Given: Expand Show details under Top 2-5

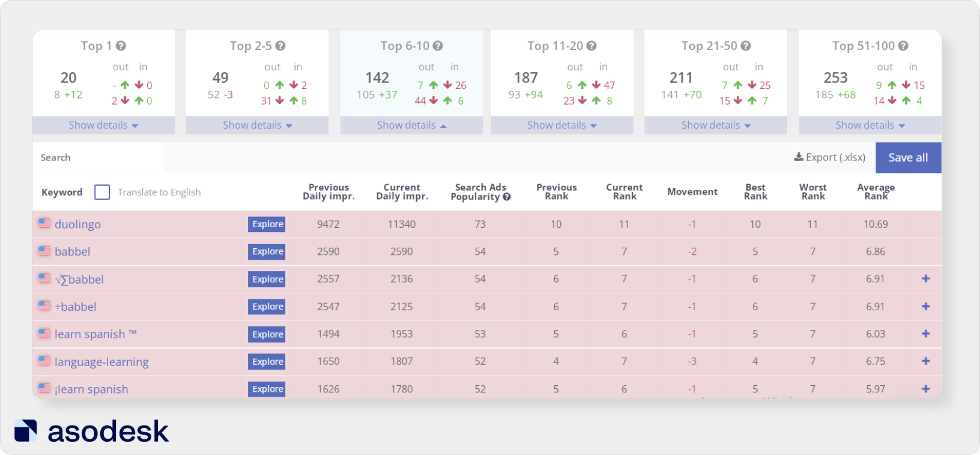Looking at the screenshot, I should tap(257, 125).
